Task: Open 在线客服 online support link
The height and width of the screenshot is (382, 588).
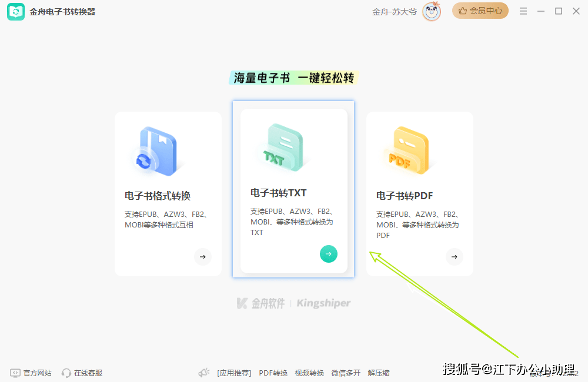Action: 88,373
